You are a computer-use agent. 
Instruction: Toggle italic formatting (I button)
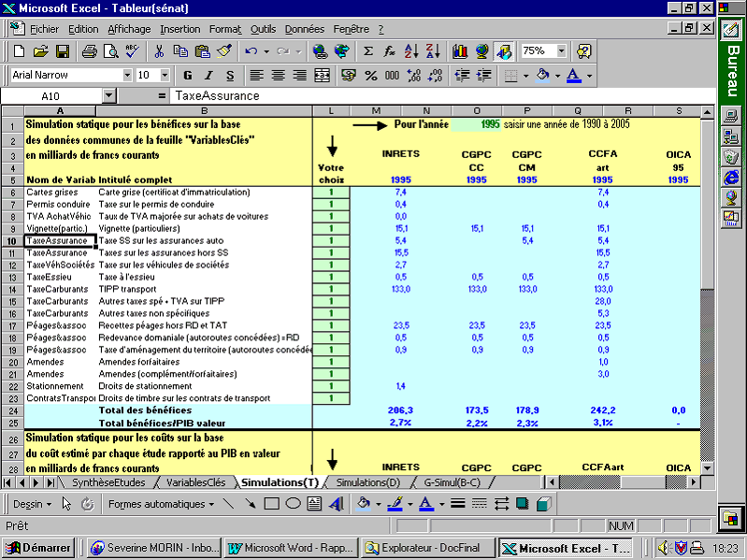208,75
